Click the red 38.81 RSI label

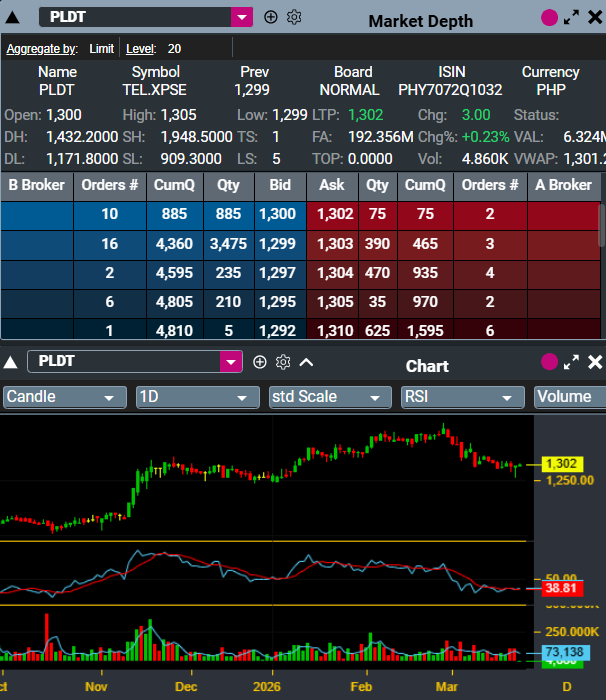pos(562,588)
